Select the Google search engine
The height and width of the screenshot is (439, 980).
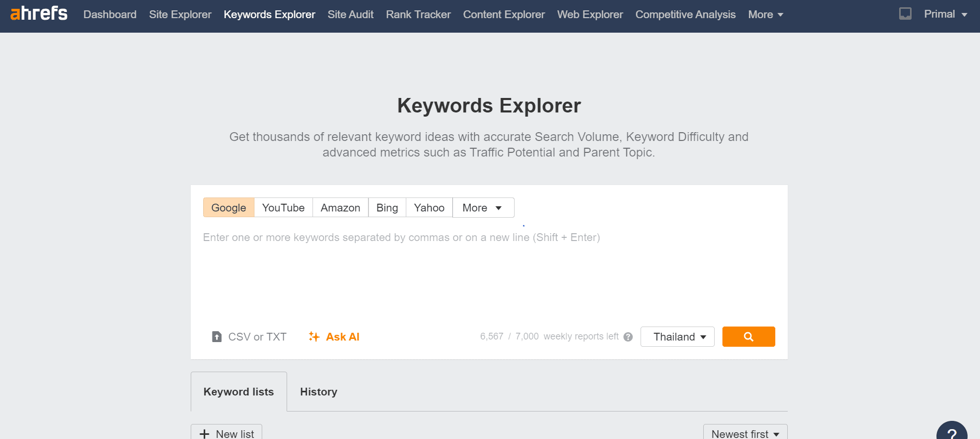click(x=229, y=207)
